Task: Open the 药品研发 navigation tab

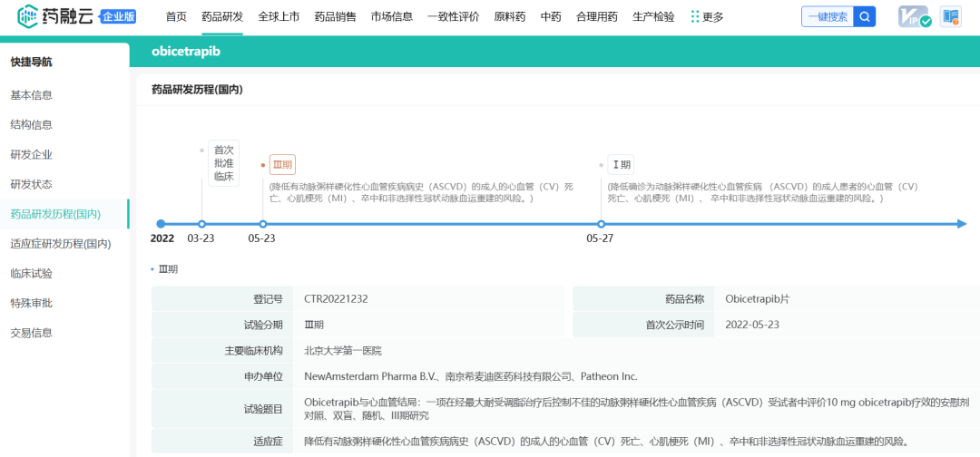Action: (x=222, y=16)
